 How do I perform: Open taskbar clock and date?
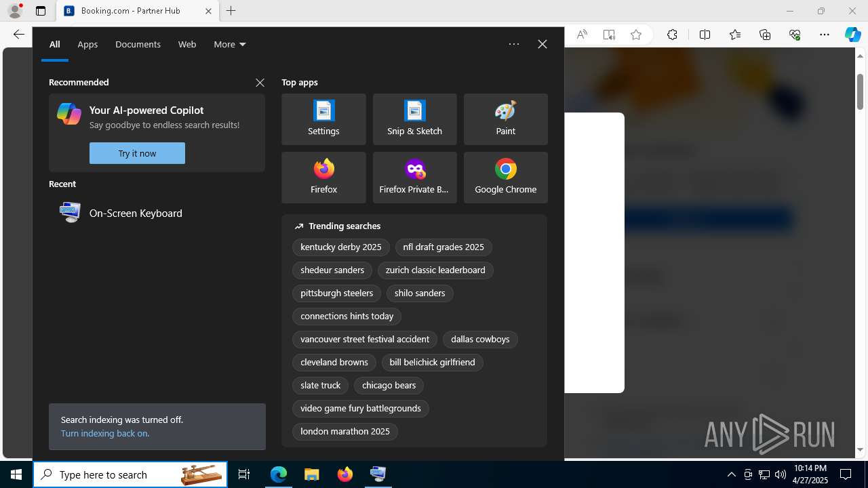coord(810,474)
